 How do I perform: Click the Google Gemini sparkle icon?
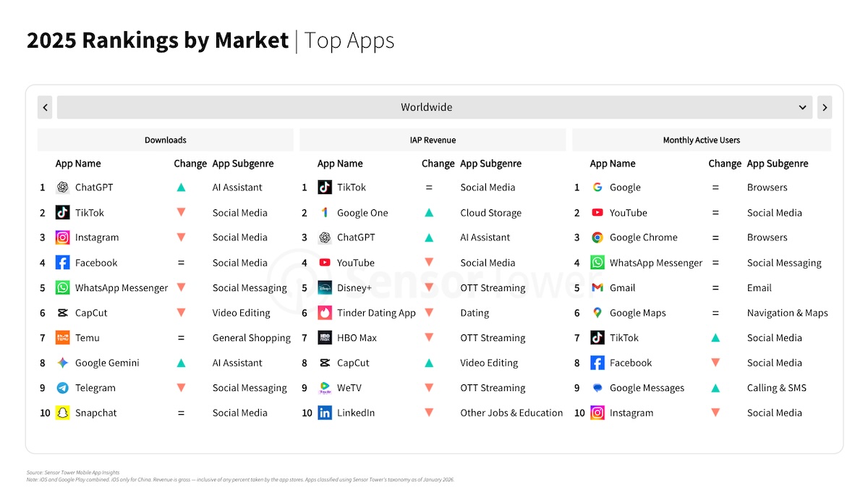pyautogui.click(x=63, y=363)
